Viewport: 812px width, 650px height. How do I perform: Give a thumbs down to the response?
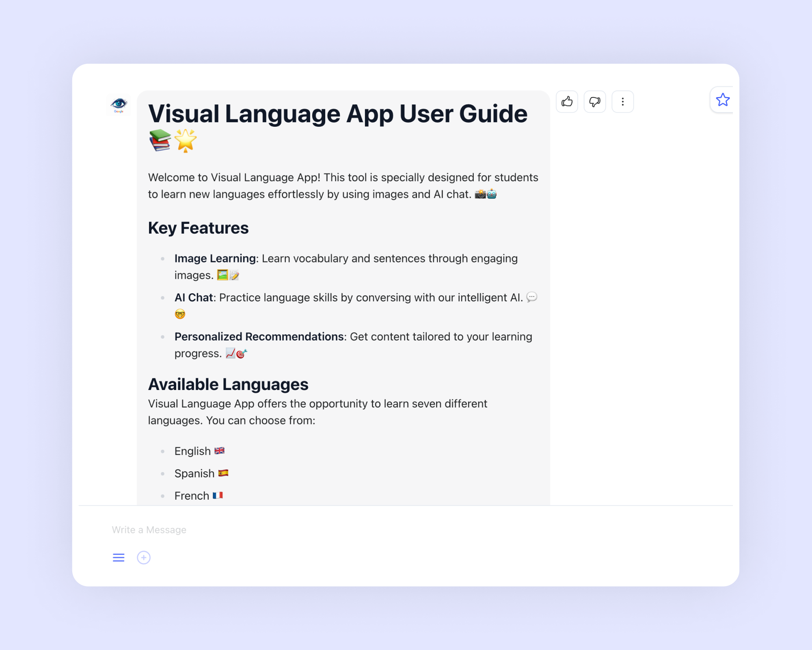pos(594,102)
